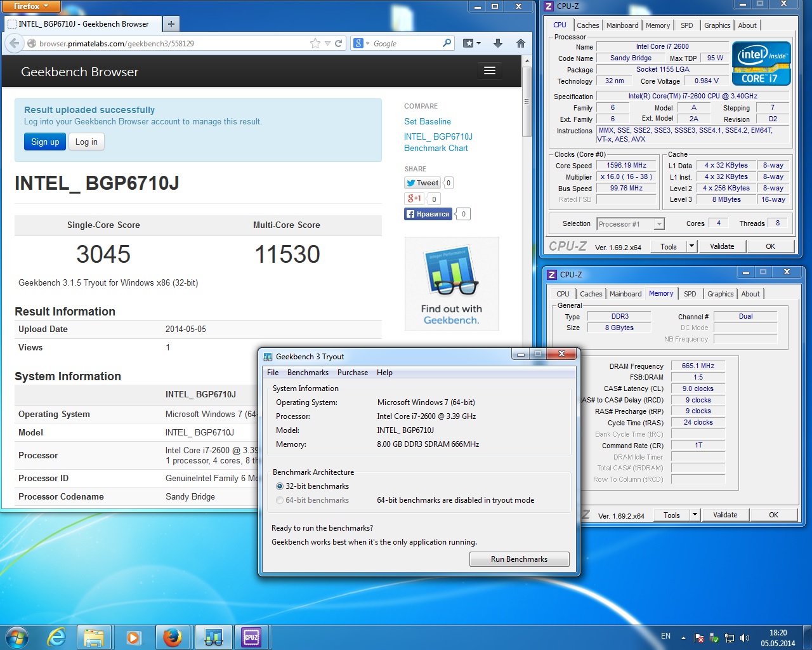
Task: Open Windows Media Player from the taskbar
Action: tap(133, 637)
